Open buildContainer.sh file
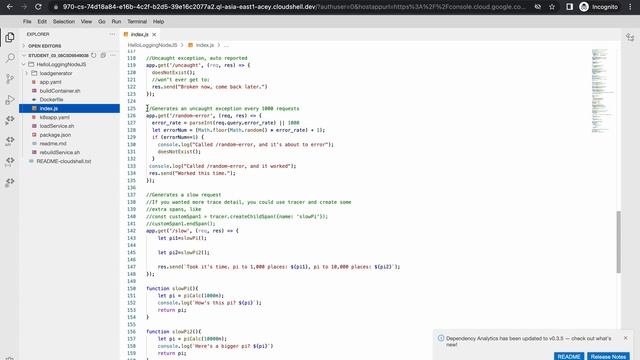Viewport: 640px width, 360px height. [x=60, y=91]
